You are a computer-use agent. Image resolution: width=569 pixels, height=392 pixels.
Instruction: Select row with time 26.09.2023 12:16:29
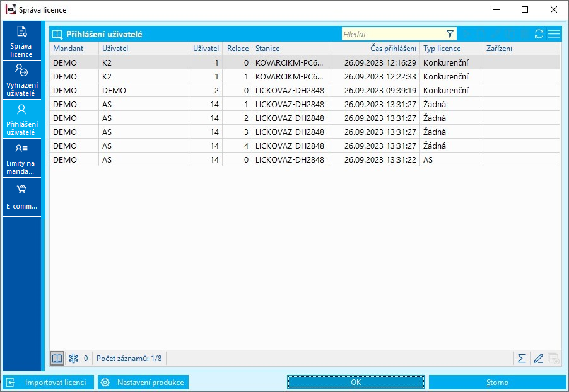[305, 63]
